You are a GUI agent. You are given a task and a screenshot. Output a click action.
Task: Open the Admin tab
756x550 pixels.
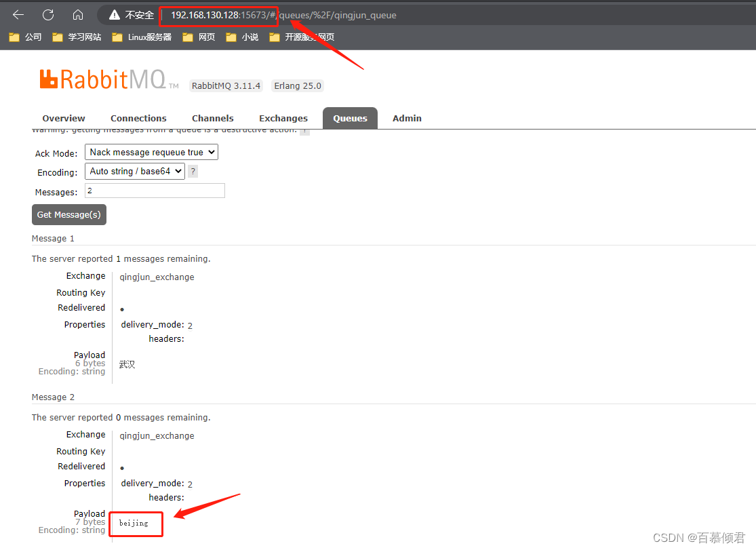pos(407,118)
